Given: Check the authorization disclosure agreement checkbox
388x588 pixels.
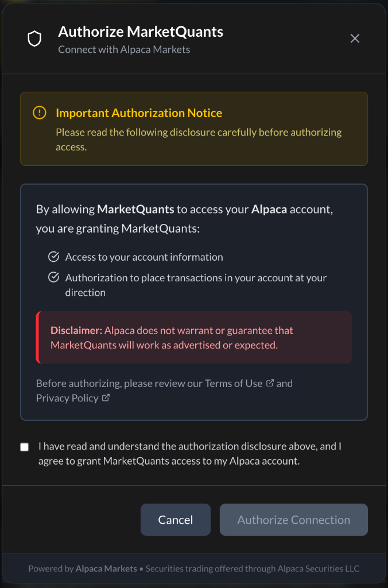Looking at the screenshot, I should [x=24, y=446].
